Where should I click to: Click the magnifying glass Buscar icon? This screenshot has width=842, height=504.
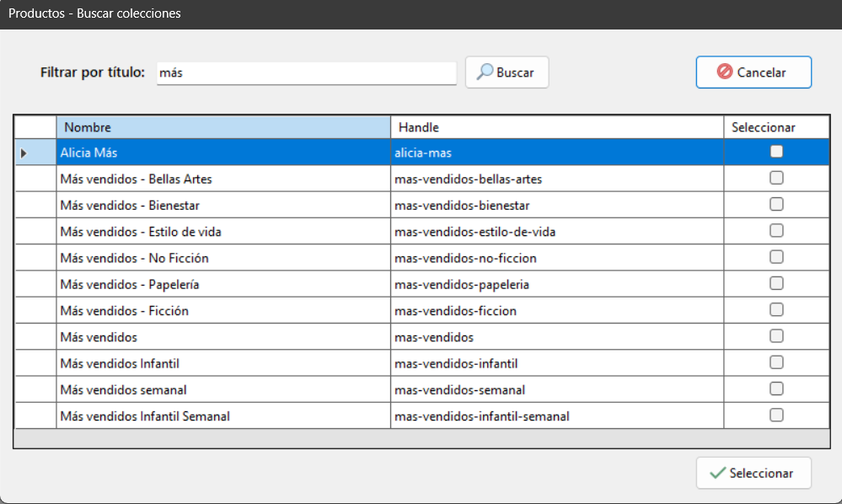point(485,72)
